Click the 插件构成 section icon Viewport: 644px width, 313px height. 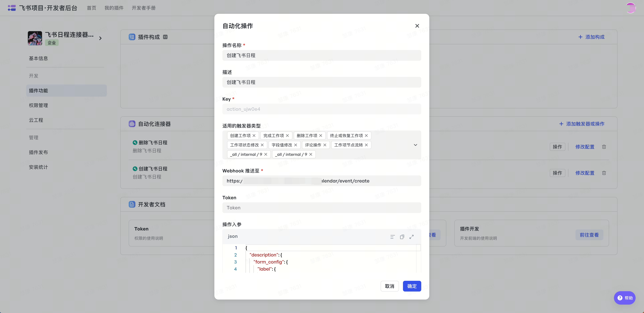pyautogui.click(x=132, y=37)
